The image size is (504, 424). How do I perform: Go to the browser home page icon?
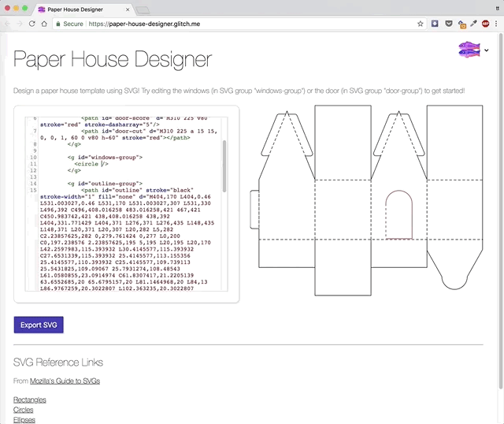tap(44, 24)
